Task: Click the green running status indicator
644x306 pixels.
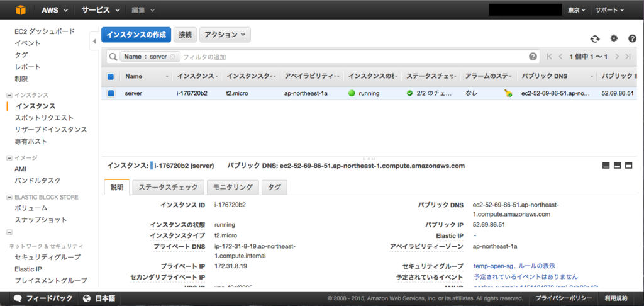Action: (x=351, y=93)
